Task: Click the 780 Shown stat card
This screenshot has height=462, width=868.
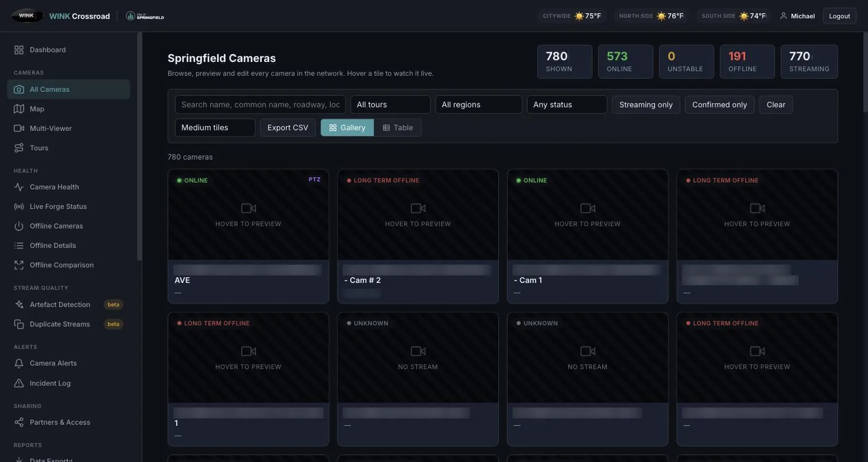Action: click(x=565, y=61)
